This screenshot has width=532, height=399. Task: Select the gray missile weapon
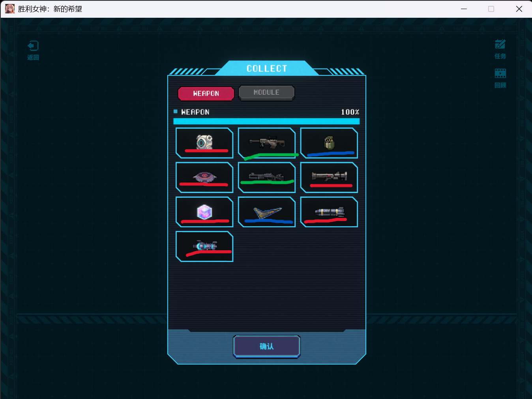click(x=329, y=212)
